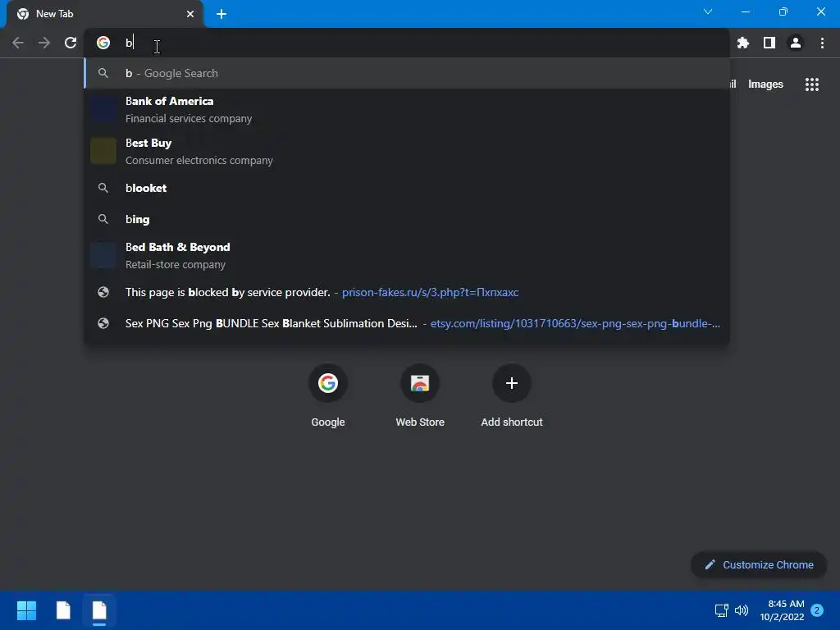Open the first file icon on taskbar
Viewport: 840px width, 630px height.
[63, 610]
